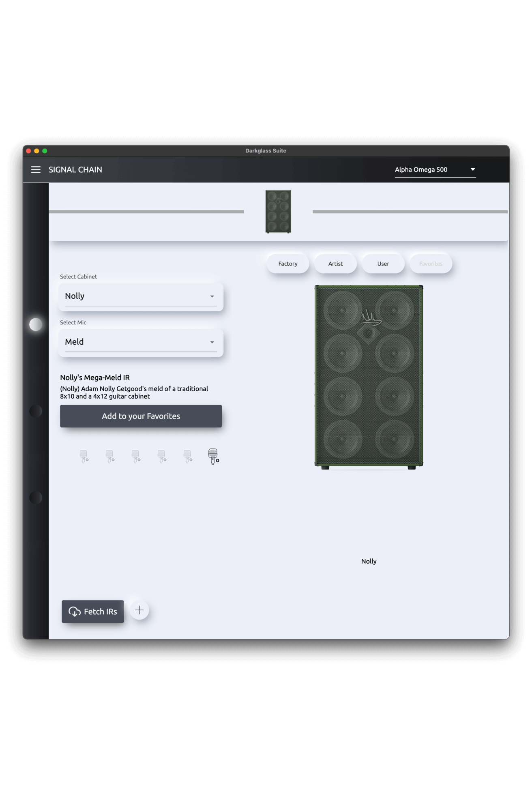The height and width of the screenshot is (811, 532).
Task: Open the Alpha Omega 500 device dropdown
Action: click(x=435, y=169)
